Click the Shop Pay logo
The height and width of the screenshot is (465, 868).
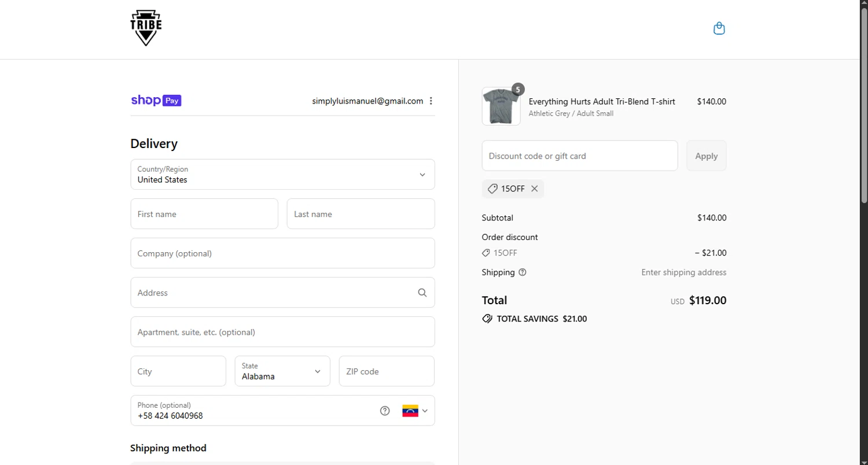coord(156,101)
